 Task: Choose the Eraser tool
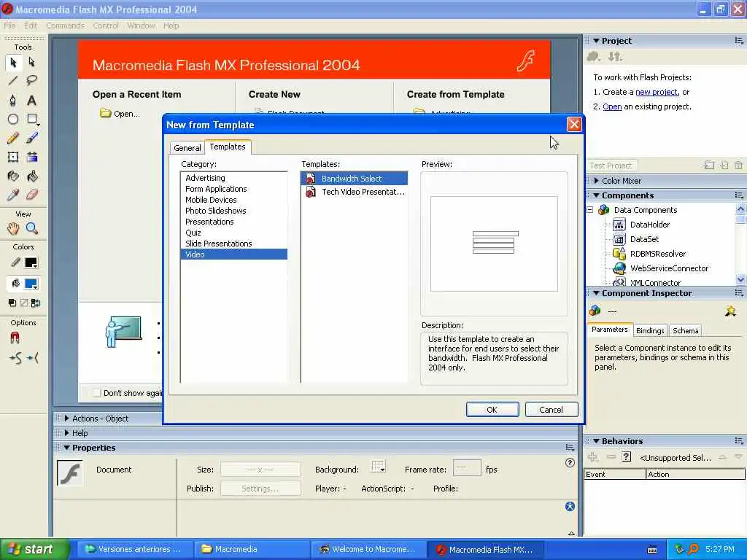tap(31, 195)
